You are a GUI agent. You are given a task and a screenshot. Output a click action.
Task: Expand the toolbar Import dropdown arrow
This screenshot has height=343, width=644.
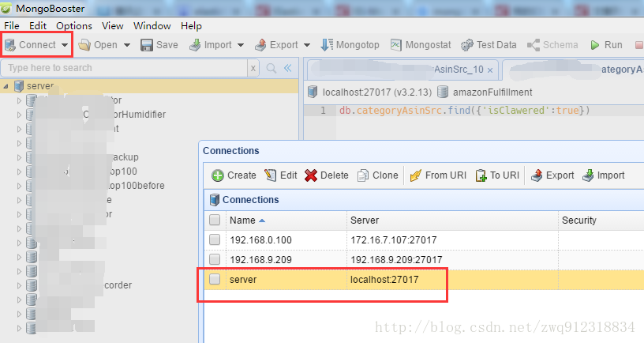point(241,45)
